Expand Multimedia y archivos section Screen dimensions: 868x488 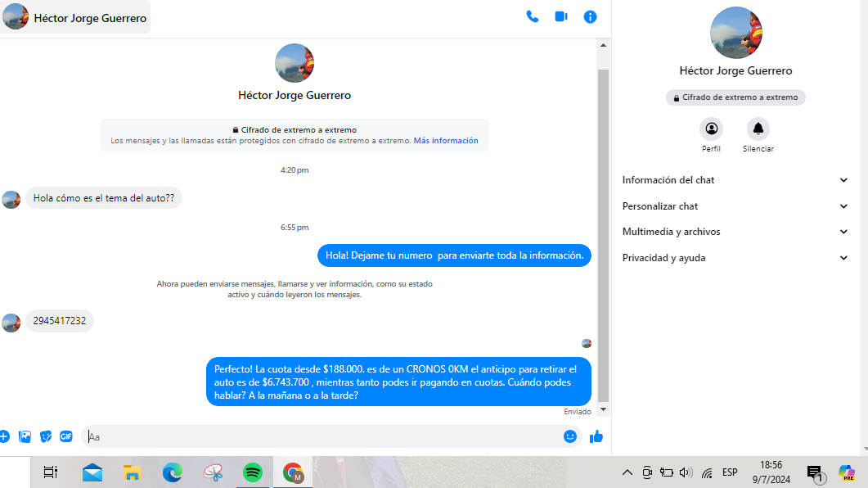[735, 232]
